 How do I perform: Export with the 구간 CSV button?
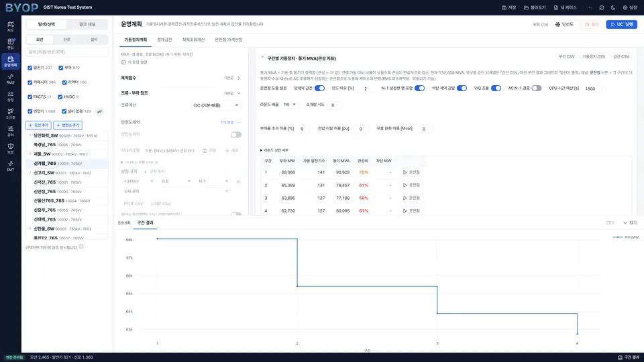(x=566, y=56)
